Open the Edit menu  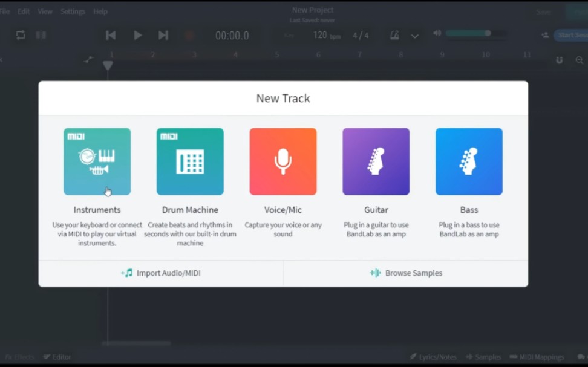[24, 11]
